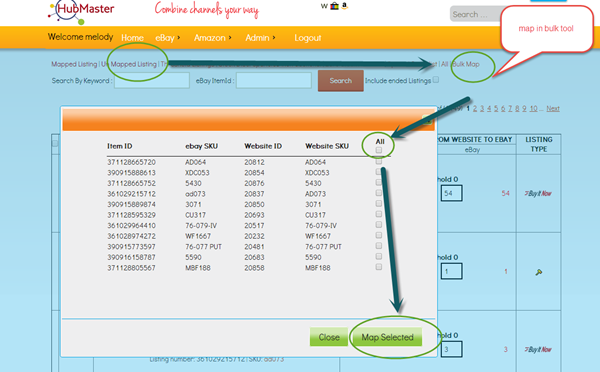Click the HubMaster logo
The width and height of the screenshot is (600, 372).
pos(81,11)
